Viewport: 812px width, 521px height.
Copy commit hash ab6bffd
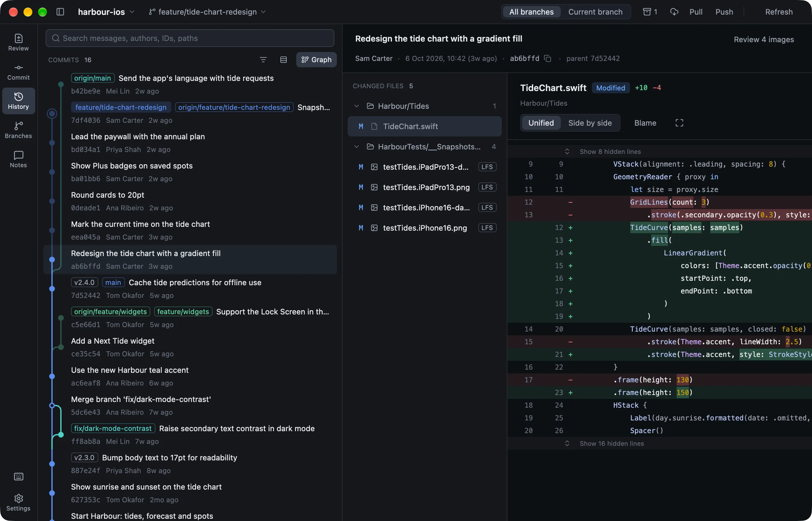[547, 58]
